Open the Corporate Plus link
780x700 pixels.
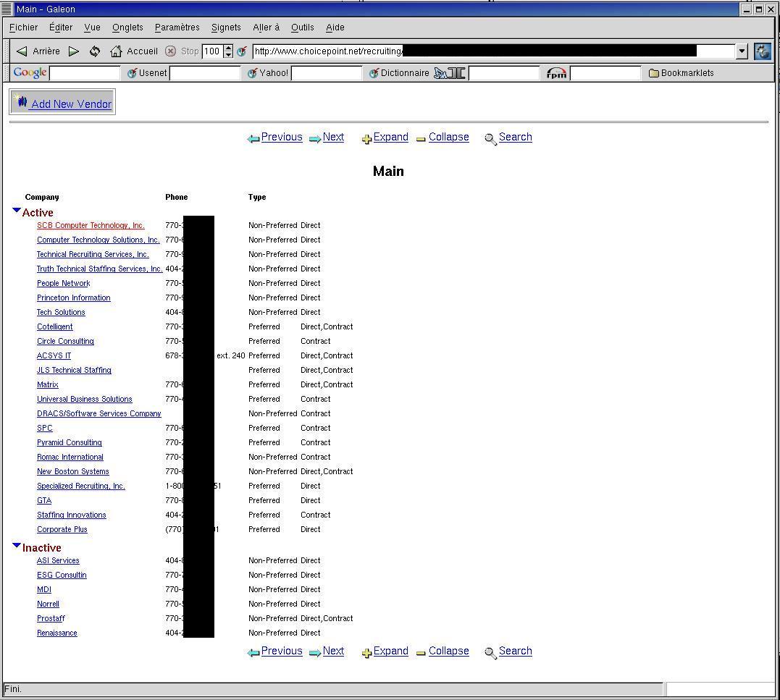coord(62,529)
